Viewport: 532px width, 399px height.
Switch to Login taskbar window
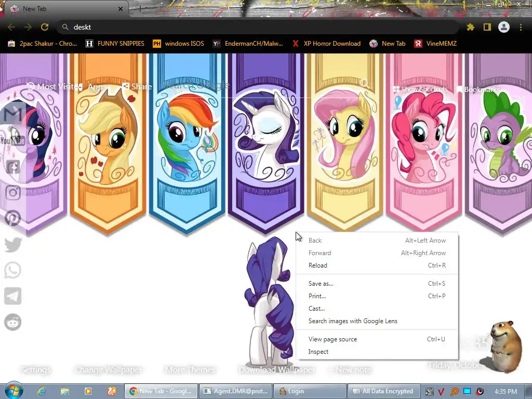point(310,391)
